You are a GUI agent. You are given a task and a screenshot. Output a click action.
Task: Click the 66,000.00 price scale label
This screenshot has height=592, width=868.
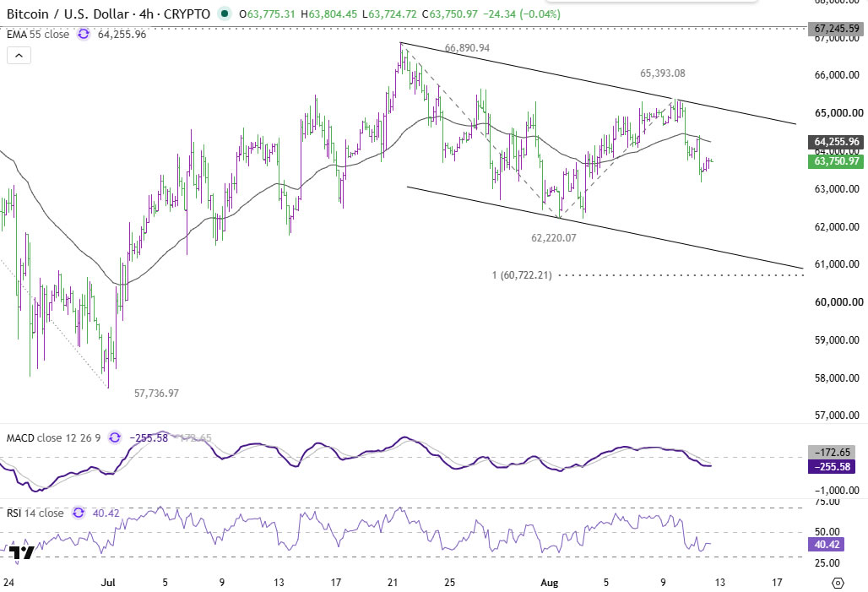pyautogui.click(x=837, y=75)
